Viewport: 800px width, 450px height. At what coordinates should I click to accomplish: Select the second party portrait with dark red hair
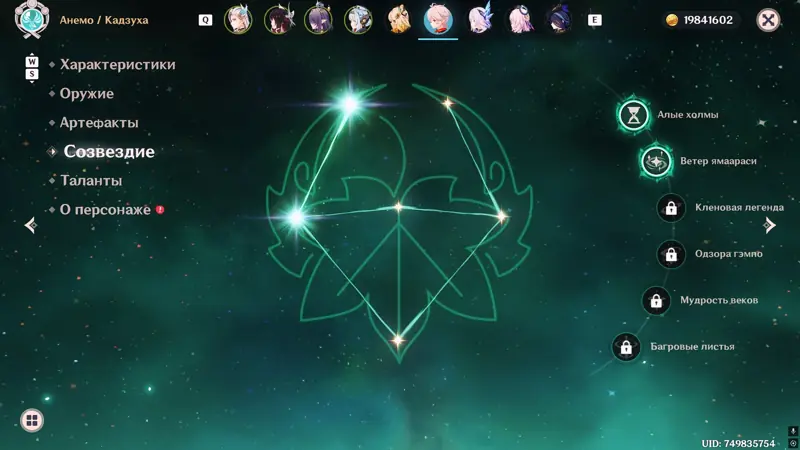click(x=278, y=20)
